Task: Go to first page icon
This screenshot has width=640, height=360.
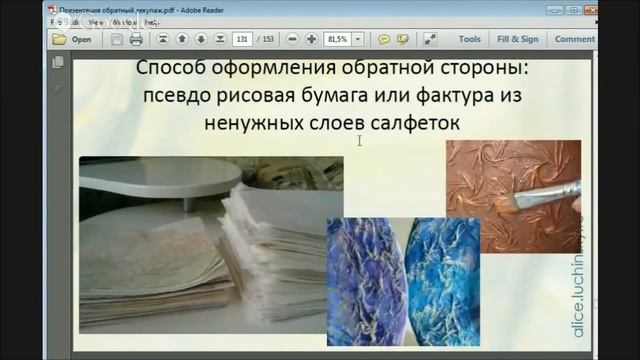Action: click(x=163, y=39)
